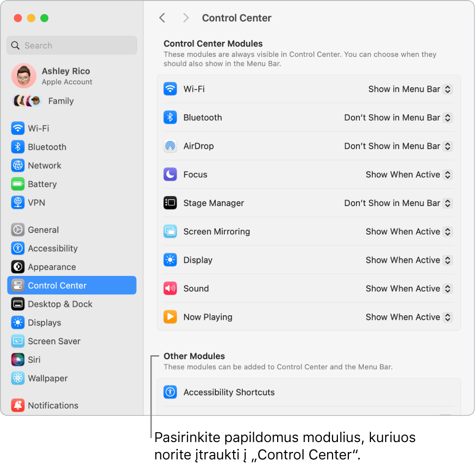Click the Screen Mirroring module icon

coord(170,232)
